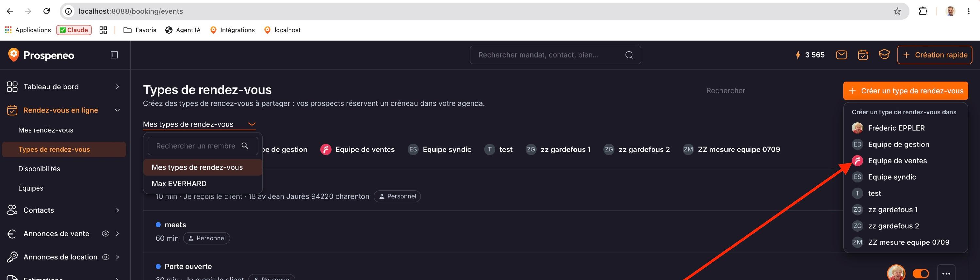980x280 pixels.
Task: Click the Porte ouverte owner avatar
Action: pyautogui.click(x=896, y=273)
